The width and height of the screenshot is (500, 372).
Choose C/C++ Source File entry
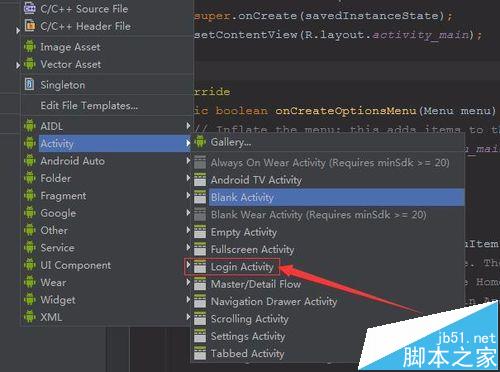pos(107,9)
